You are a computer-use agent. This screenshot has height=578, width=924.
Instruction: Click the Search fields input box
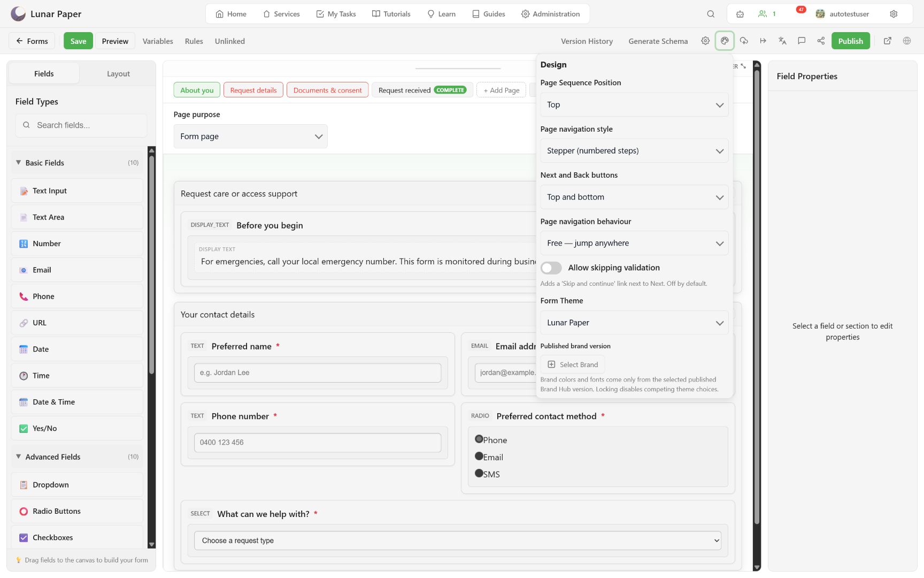pos(81,125)
